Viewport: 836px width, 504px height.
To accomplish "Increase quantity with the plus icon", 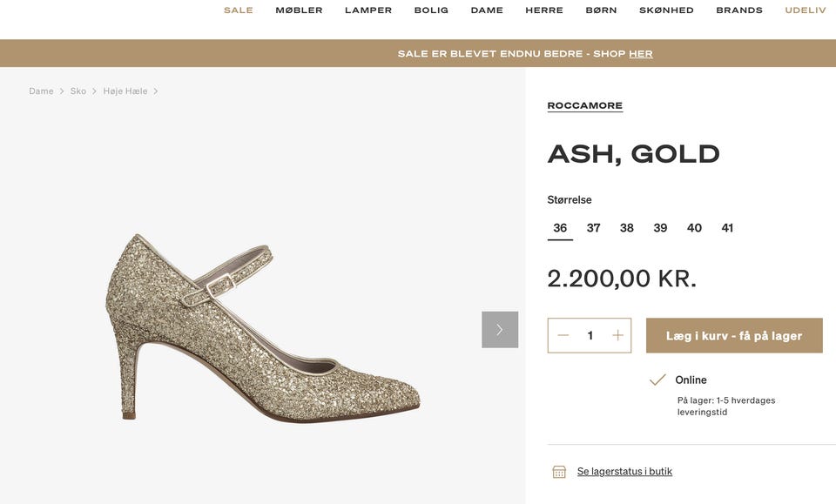I will [x=617, y=335].
